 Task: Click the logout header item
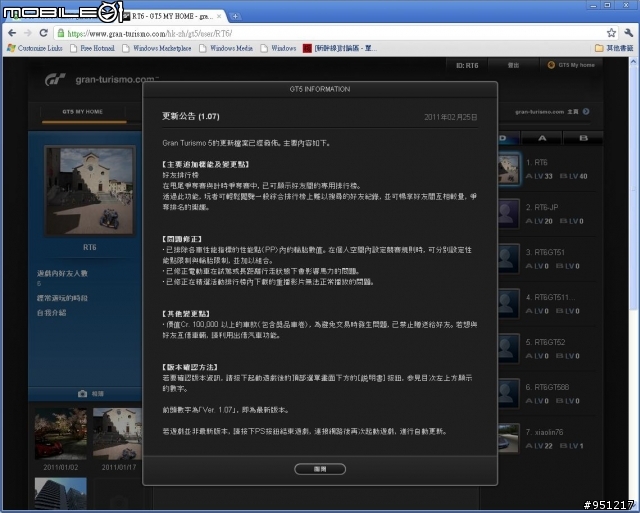click(513, 65)
